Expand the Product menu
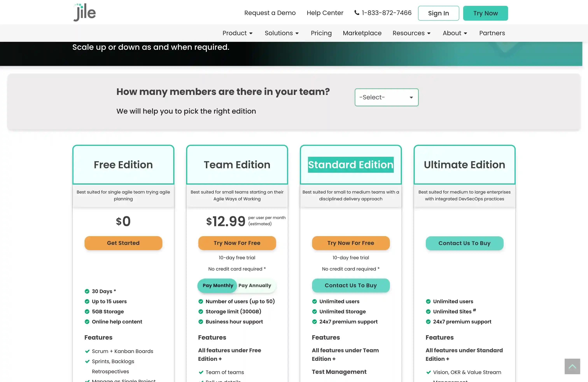This screenshot has height=382, width=588. [x=237, y=33]
